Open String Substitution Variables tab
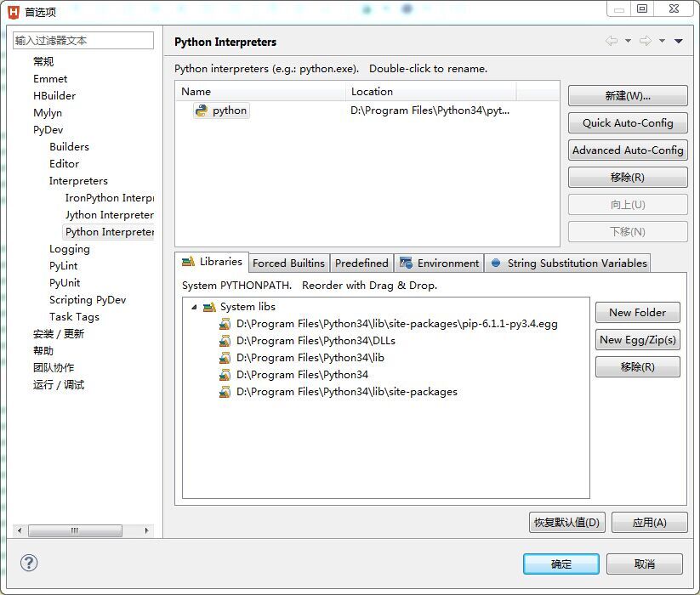700x595 pixels. click(x=568, y=263)
